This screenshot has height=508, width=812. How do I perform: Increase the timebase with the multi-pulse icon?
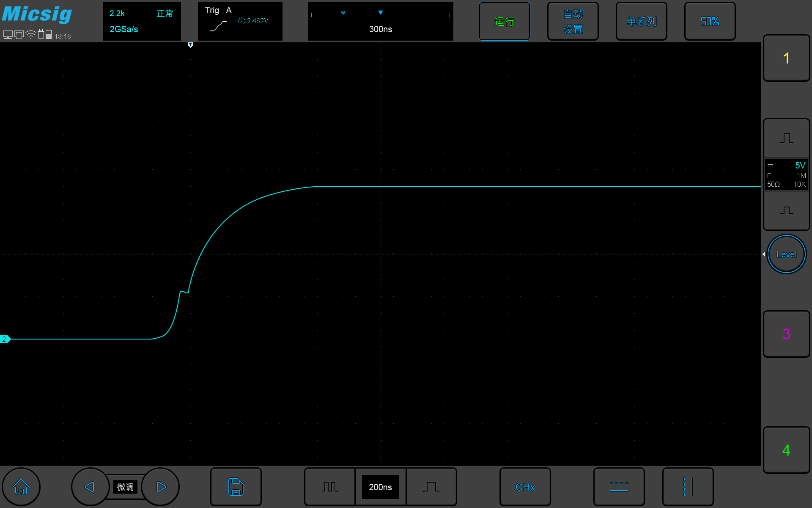(x=330, y=487)
